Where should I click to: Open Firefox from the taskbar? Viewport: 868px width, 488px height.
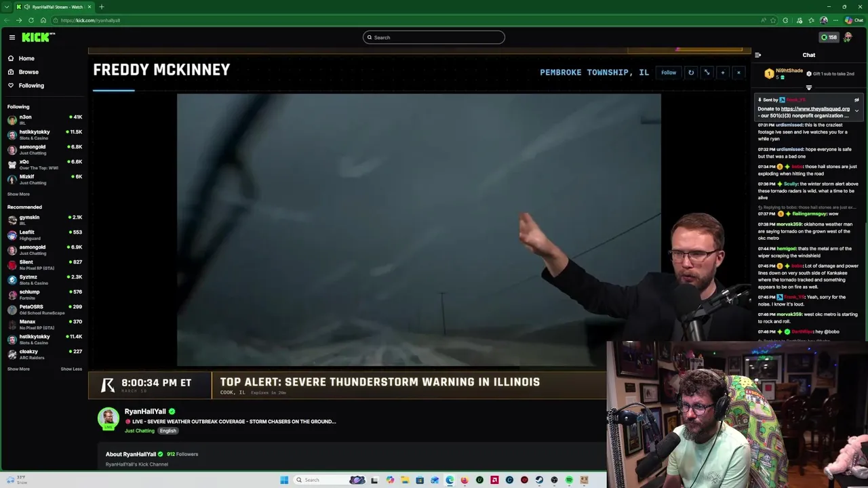(x=465, y=480)
